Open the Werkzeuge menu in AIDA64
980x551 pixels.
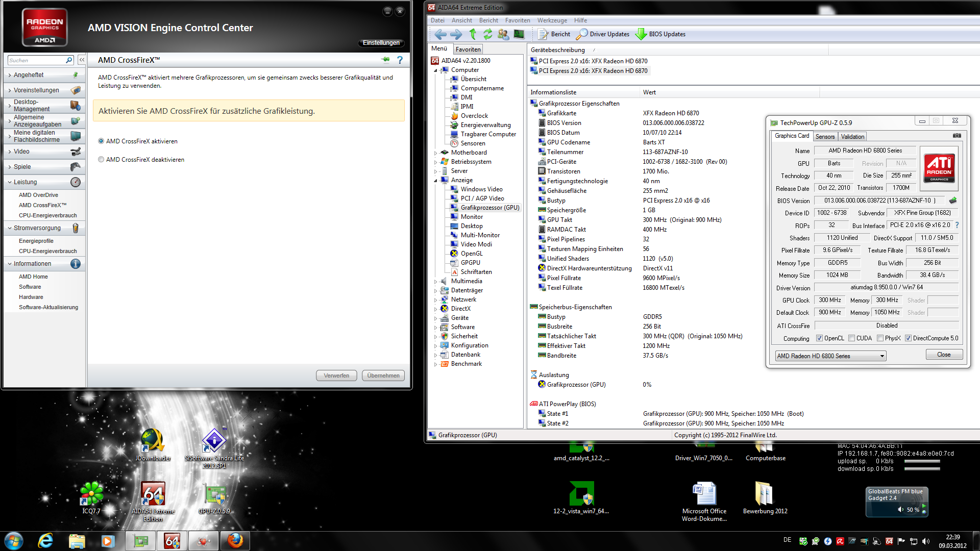pyautogui.click(x=552, y=20)
